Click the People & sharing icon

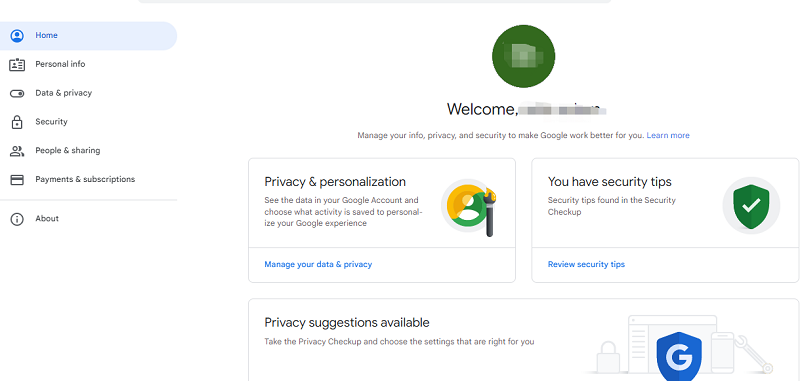(x=17, y=151)
